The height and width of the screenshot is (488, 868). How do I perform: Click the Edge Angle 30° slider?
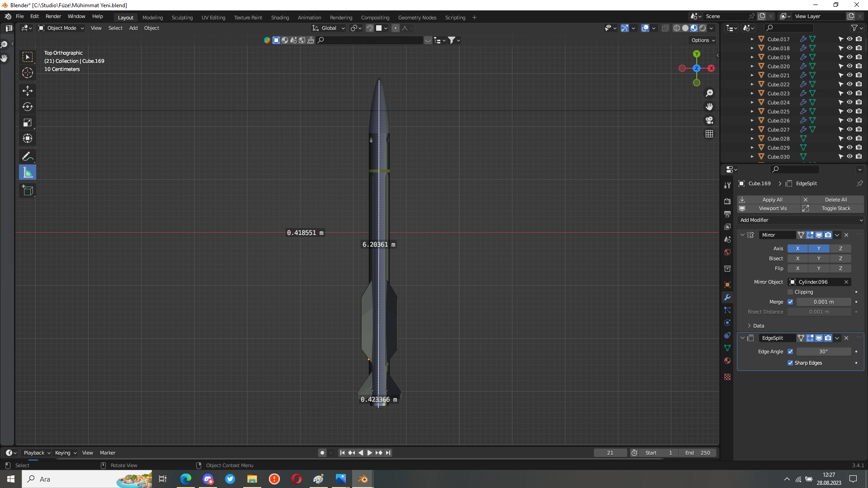[823, 352]
